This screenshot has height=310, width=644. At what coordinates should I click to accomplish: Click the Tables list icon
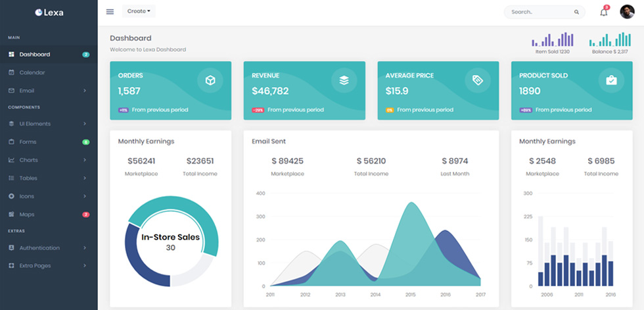coord(12,178)
